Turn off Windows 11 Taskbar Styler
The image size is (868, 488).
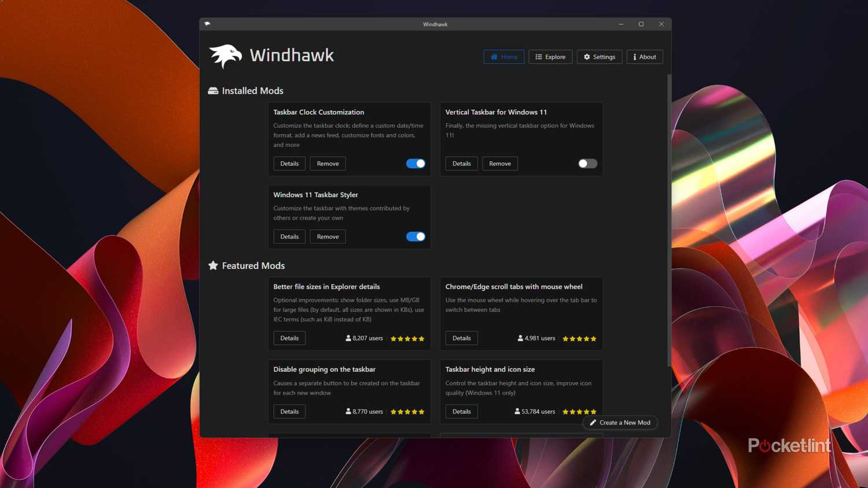[x=415, y=236]
